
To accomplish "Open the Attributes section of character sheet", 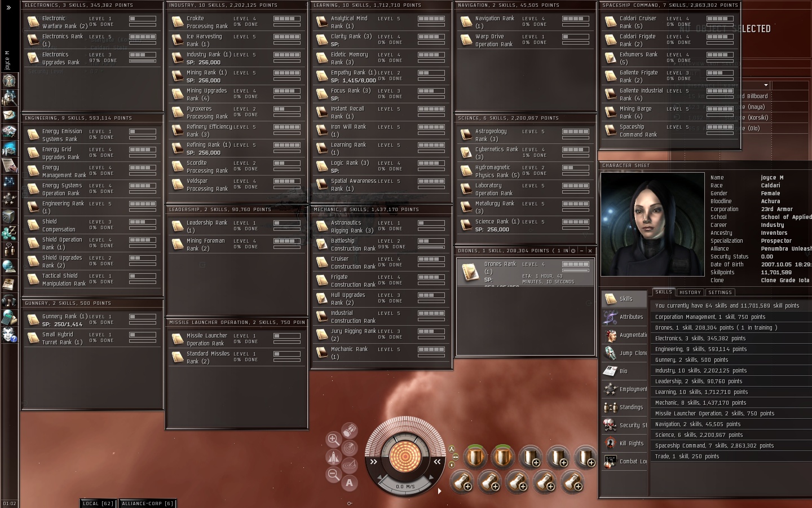I will click(625, 317).
